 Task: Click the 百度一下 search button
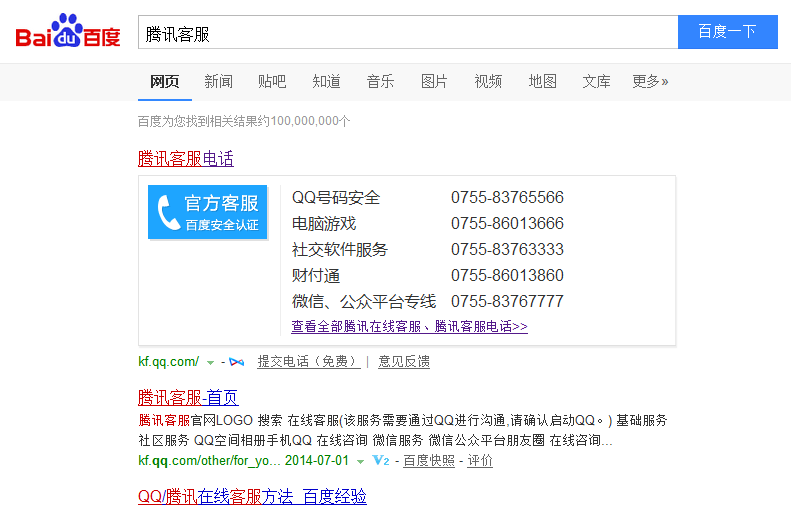pos(727,32)
